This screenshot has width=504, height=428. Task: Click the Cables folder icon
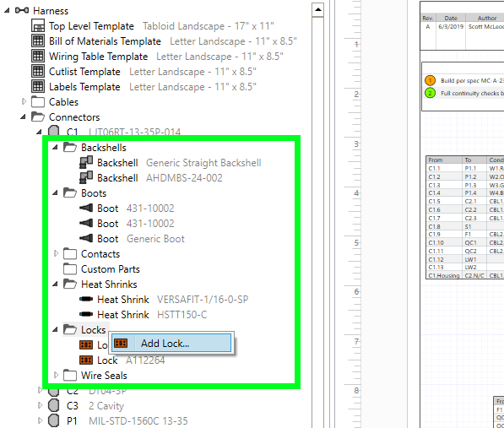pyautogui.click(x=38, y=102)
